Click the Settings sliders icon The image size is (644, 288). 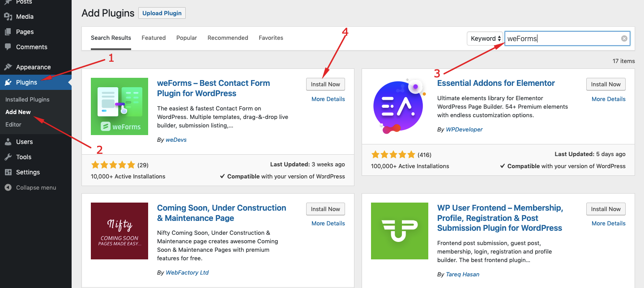[8, 172]
